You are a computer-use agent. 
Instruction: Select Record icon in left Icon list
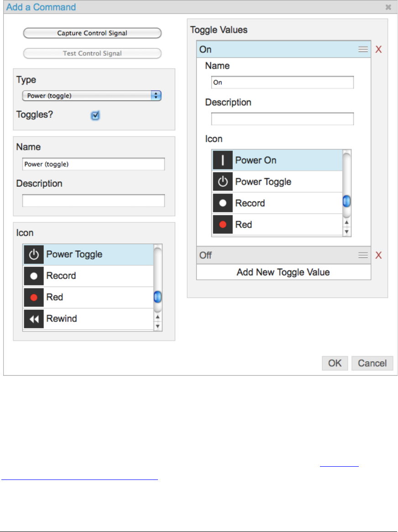[88, 276]
